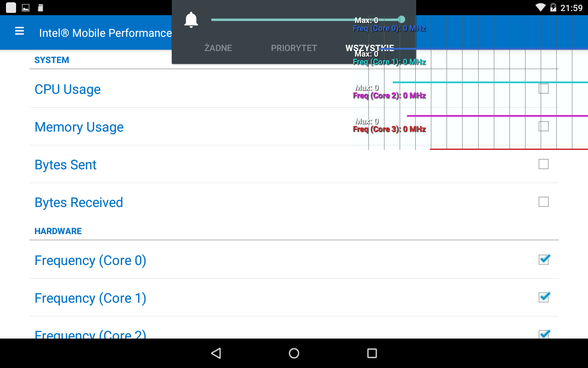The height and width of the screenshot is (368, 588).
Task: Select the ŻADNE interruption mode
Action: tap(218, 48)
